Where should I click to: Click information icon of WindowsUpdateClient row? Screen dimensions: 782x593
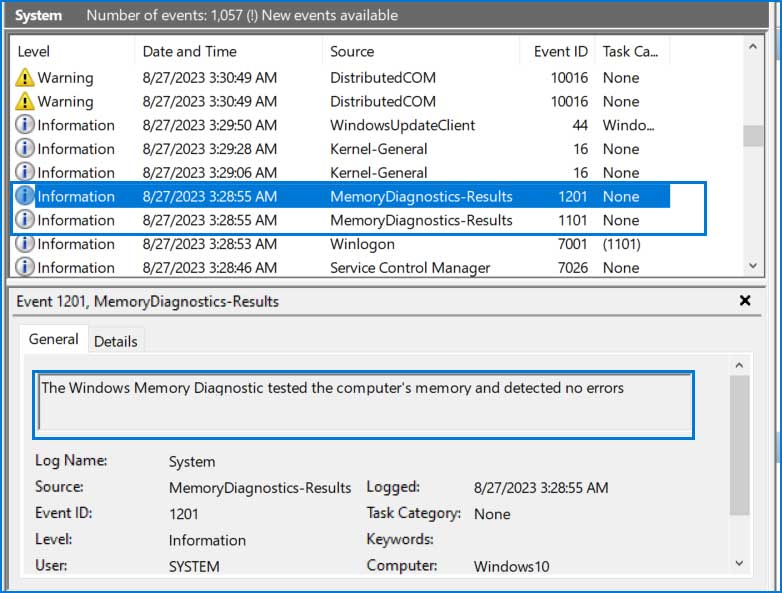tap(24, 125)
